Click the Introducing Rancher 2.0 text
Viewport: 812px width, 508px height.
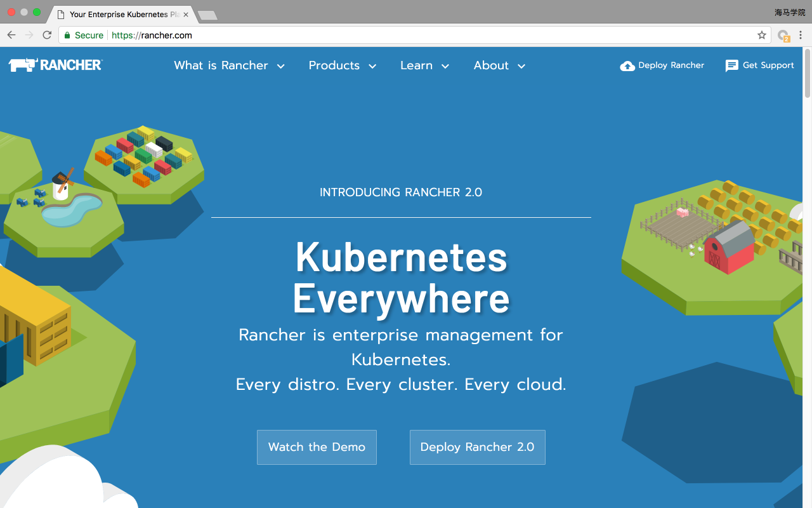coord(401,192)
